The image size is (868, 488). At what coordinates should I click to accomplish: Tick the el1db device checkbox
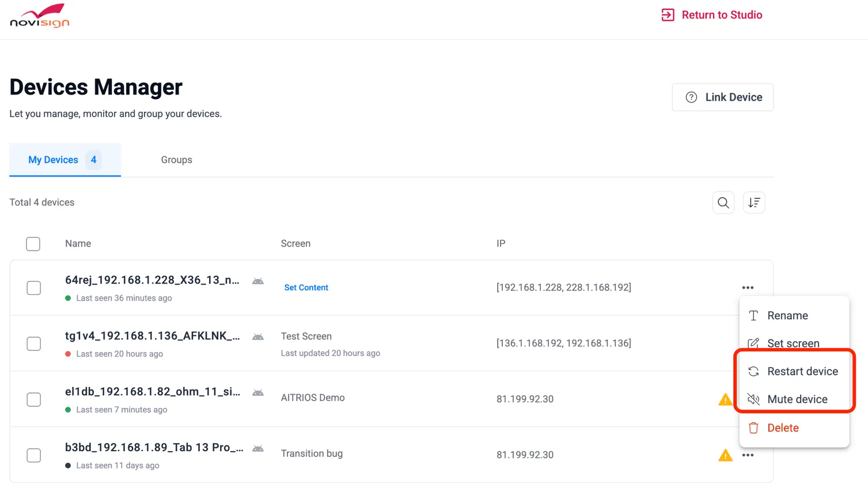(34, 400)
